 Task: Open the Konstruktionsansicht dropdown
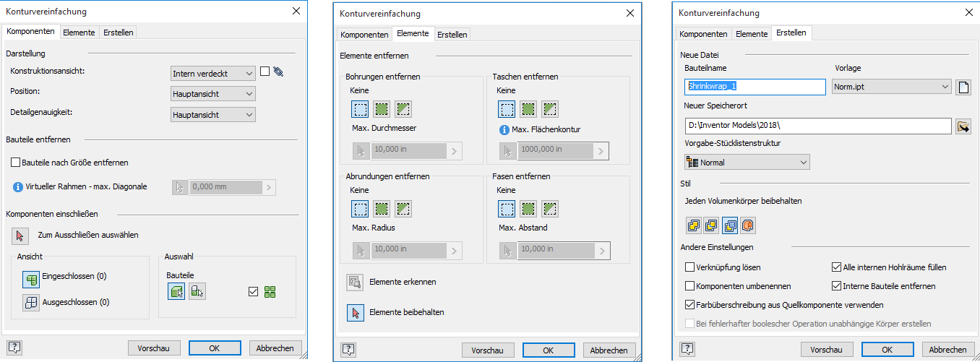point(213,73)
